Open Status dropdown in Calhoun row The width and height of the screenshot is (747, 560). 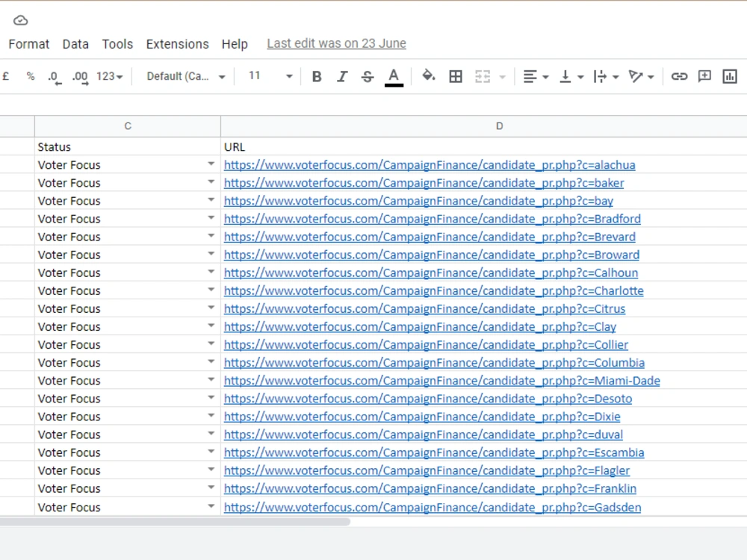pyautogui.click(x=211, y=272)
